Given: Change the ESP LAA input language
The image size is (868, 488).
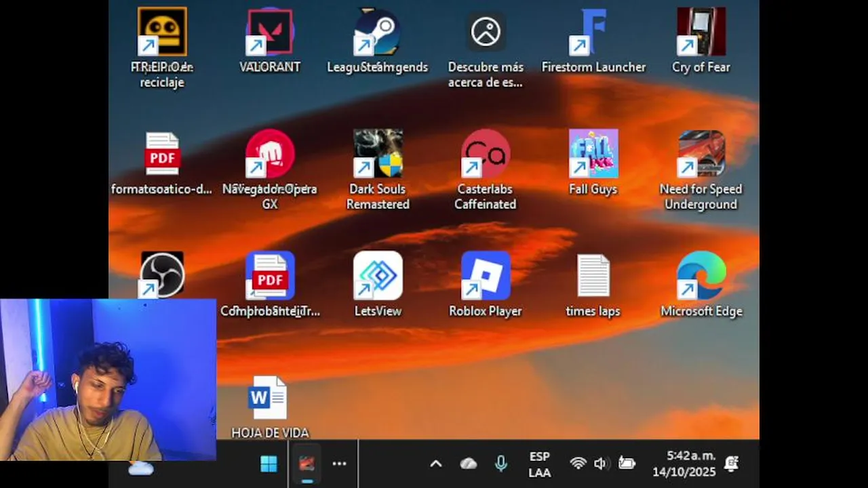Looking at the screenshot, I should (540, 464).
